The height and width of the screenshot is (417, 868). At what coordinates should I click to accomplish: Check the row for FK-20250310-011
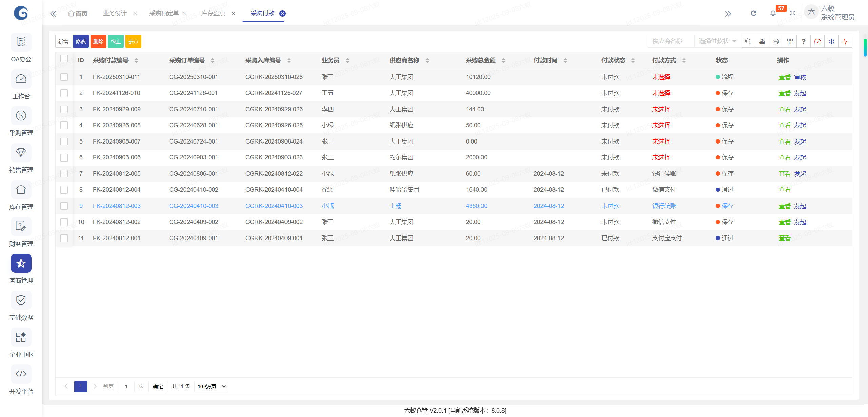tap(64, 77)
